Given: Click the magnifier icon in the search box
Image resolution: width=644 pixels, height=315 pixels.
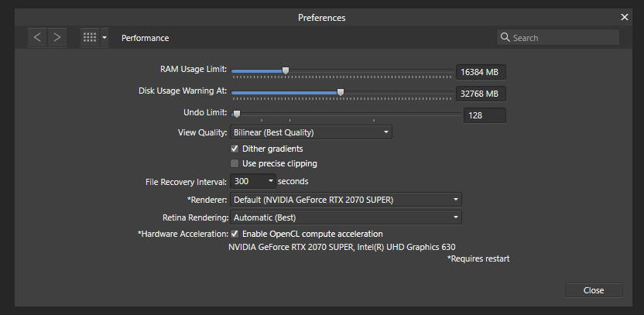Looking at the screenshot, I should point(505,37).
